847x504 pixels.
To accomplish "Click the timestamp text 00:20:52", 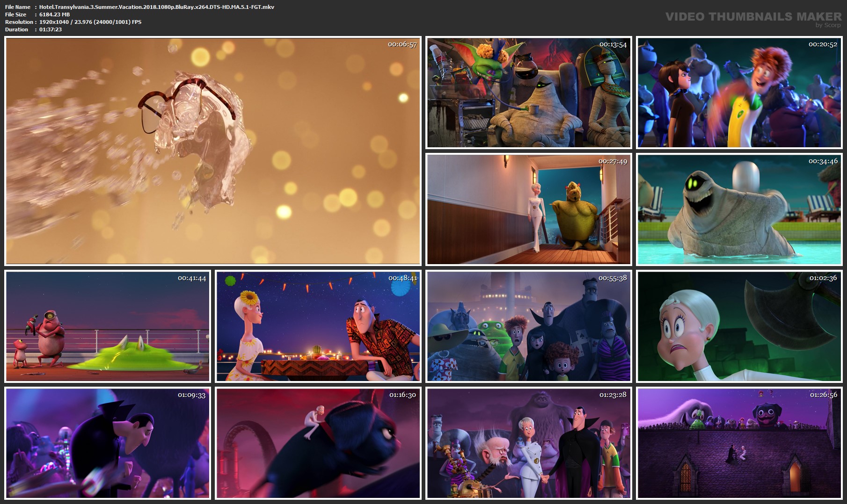I will tap(823, 44).
